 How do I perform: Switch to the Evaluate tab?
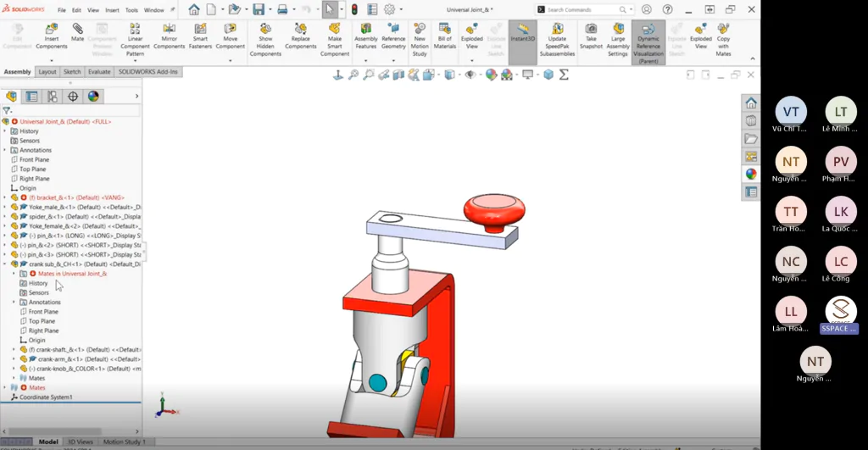pos(99,72)
